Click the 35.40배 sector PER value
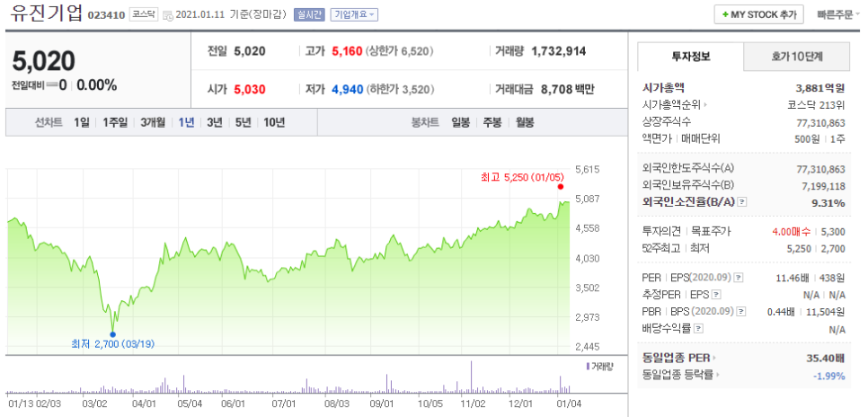 (x=826, y=359)
